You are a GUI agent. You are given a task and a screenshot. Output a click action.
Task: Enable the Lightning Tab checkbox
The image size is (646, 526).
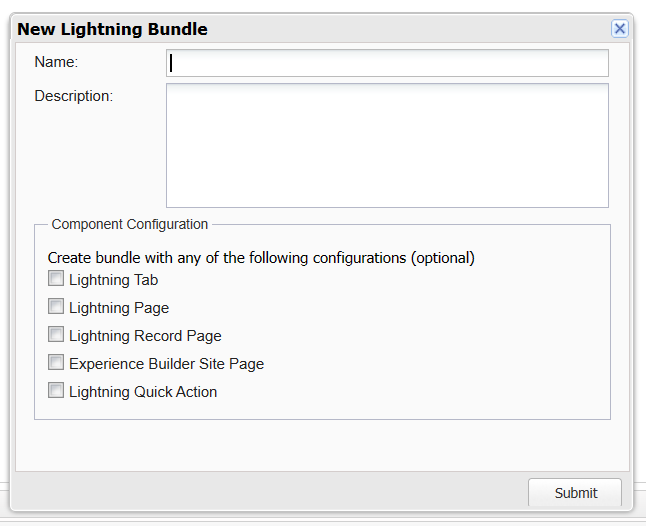(56, 279)
